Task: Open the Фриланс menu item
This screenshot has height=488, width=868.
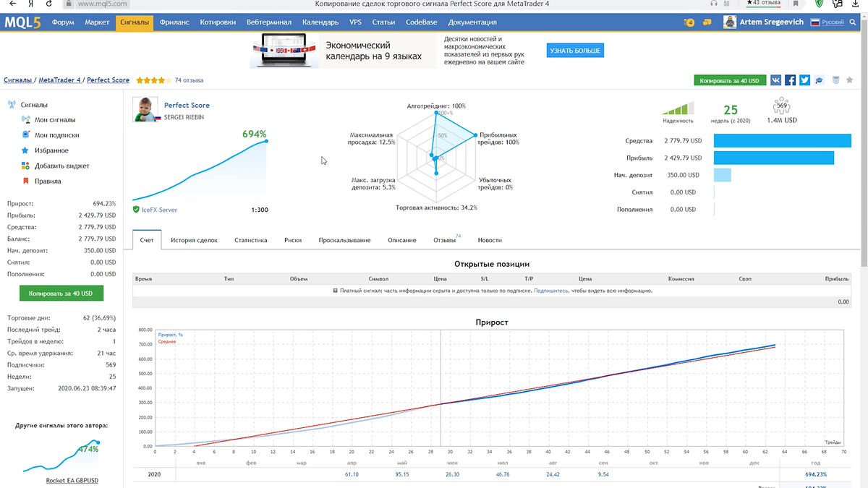Action: [x=174, y=22]
